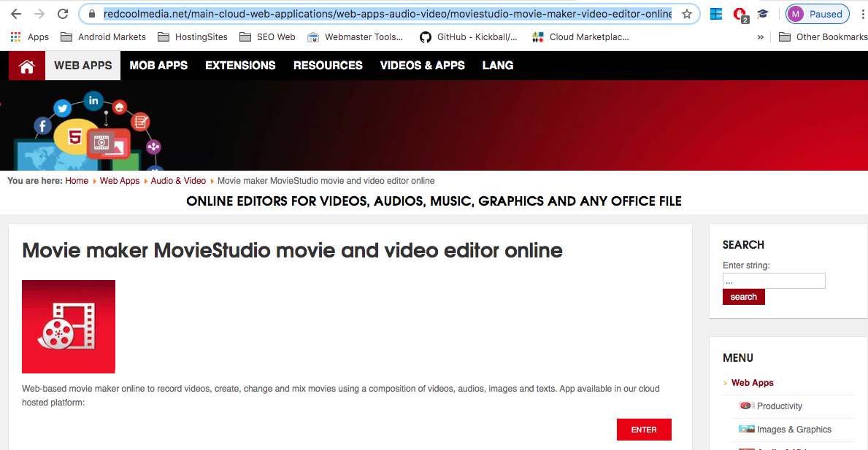Image resolution: width=868 pixels, height=450 pixels.
Task: Open the Android Markets bookmark folder
Action: pyautogui.click(x=103, y=36)
